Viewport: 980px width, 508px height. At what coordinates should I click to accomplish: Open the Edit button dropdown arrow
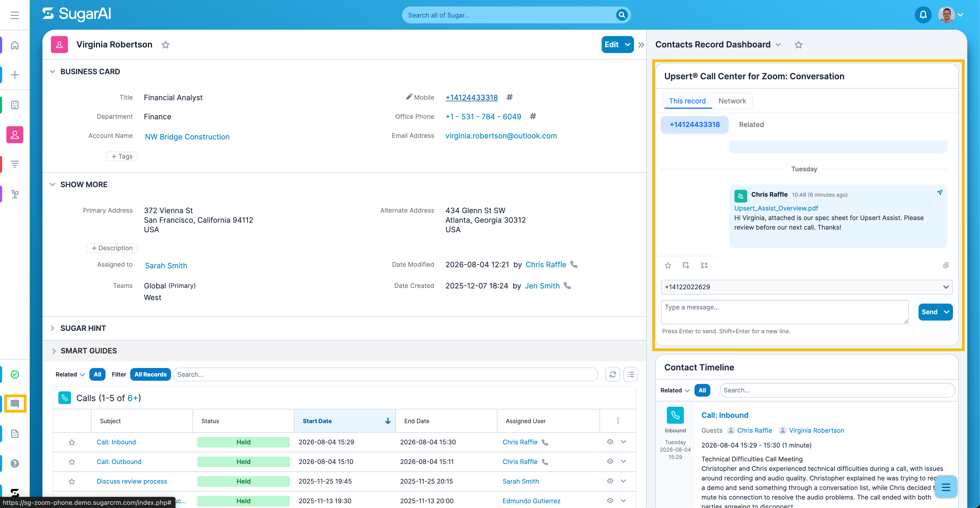point(628,45)
